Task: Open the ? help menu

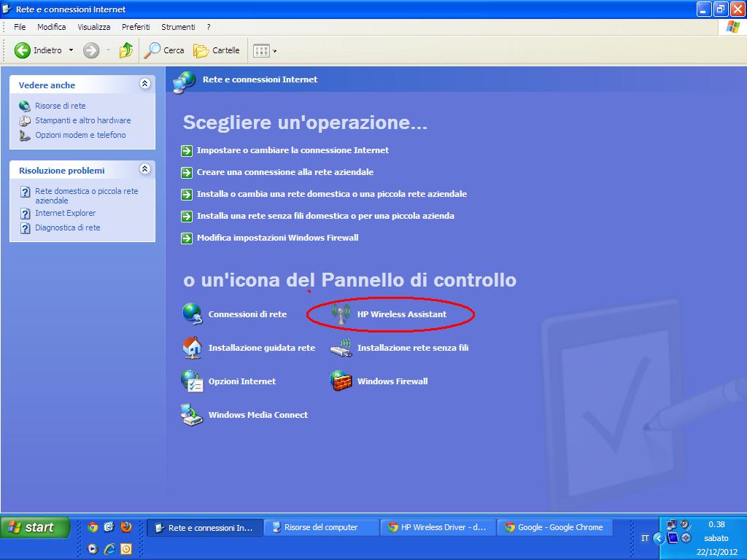Action: (x=209, y=27)
